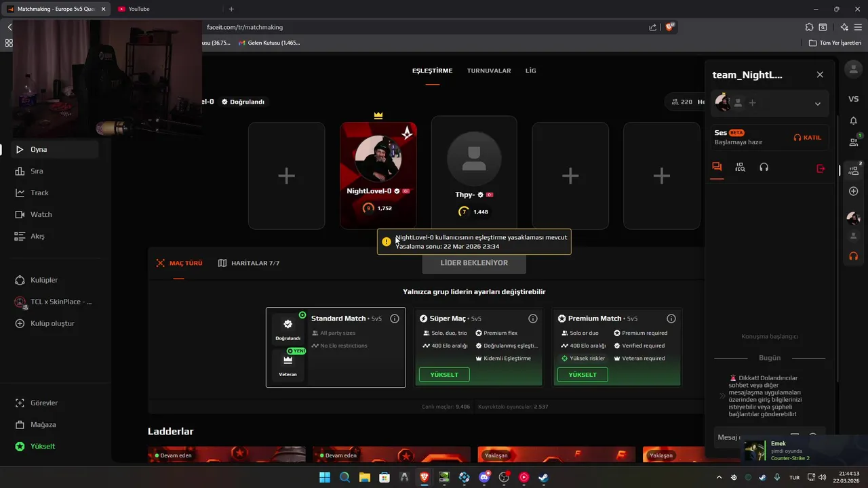Open Kulüpler in the sidebar
868x488 pixels.
tap(54, 280)
